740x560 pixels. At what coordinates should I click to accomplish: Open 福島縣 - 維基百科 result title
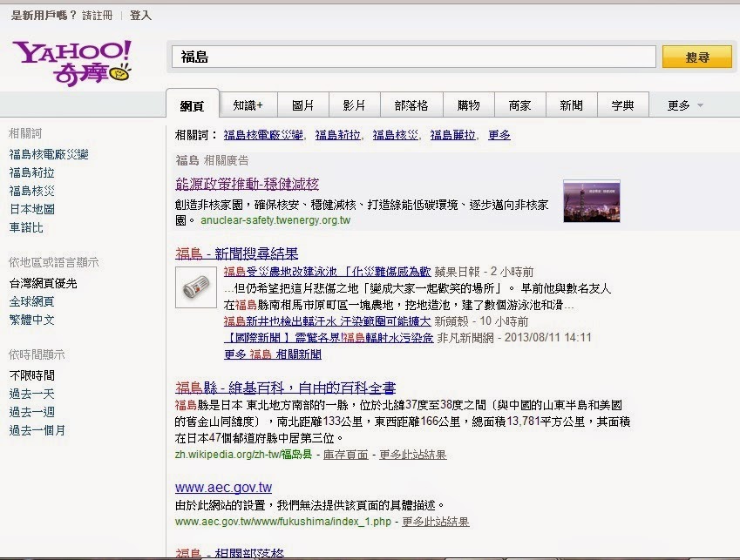pos(286,388)
